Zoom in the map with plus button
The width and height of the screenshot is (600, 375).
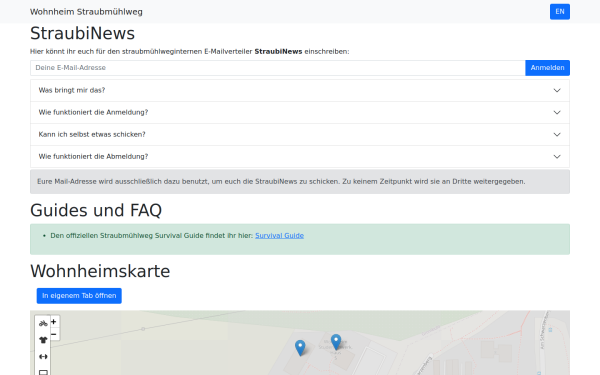click(x=54, y=322)
